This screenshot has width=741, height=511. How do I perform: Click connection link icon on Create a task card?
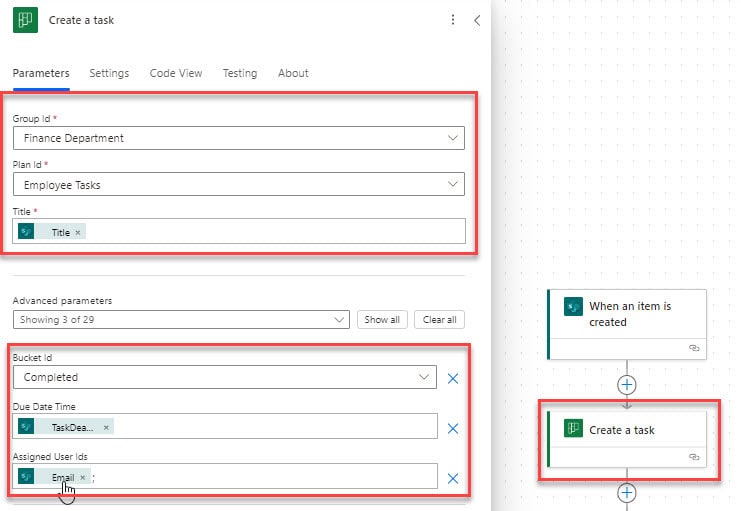click(694, 457)
